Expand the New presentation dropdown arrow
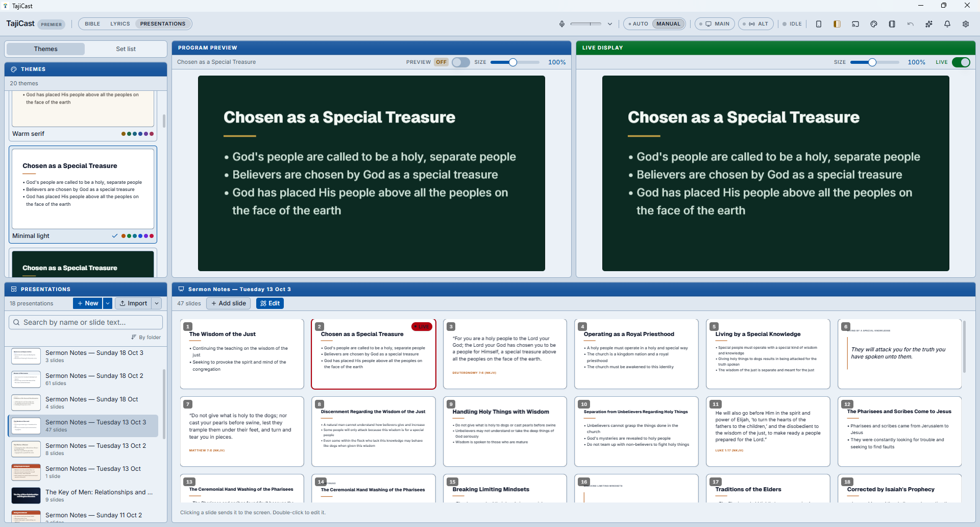980x527 pixels. point(108,303)
